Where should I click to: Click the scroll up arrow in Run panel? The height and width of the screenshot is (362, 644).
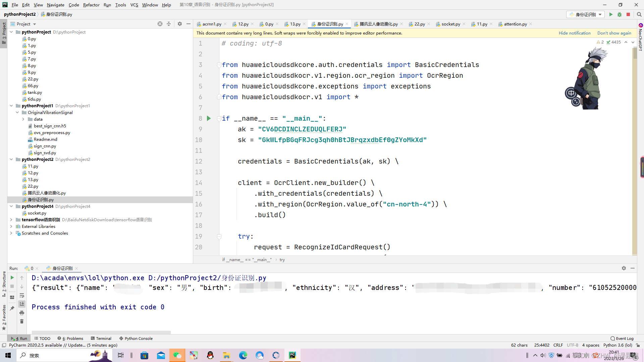pos(21,278)
